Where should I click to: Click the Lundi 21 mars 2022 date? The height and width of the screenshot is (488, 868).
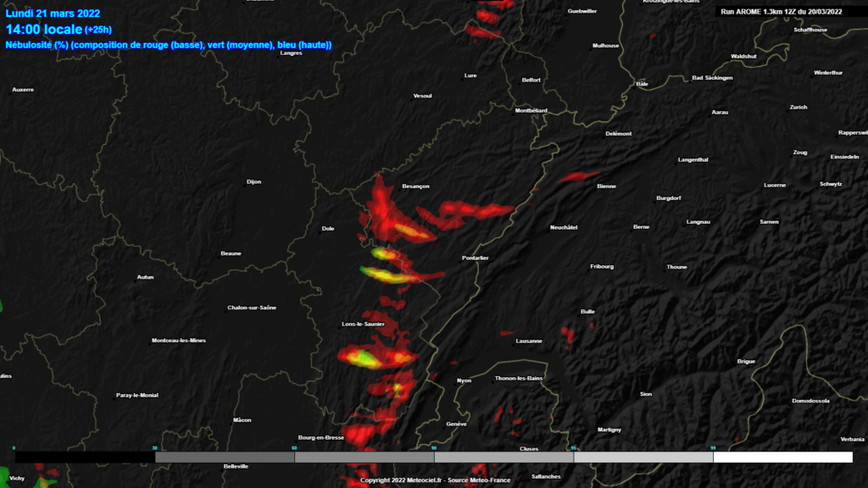coord(53,14)
